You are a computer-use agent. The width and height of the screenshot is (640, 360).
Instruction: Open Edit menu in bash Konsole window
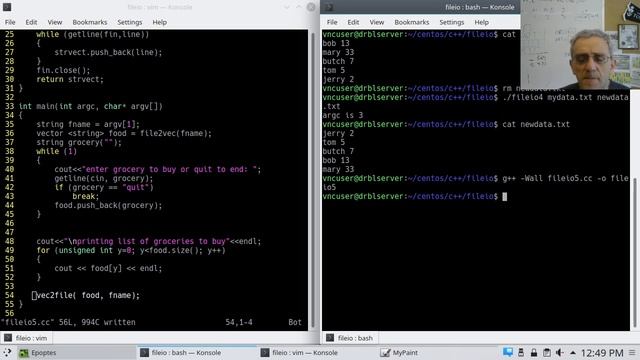(353, 22)
